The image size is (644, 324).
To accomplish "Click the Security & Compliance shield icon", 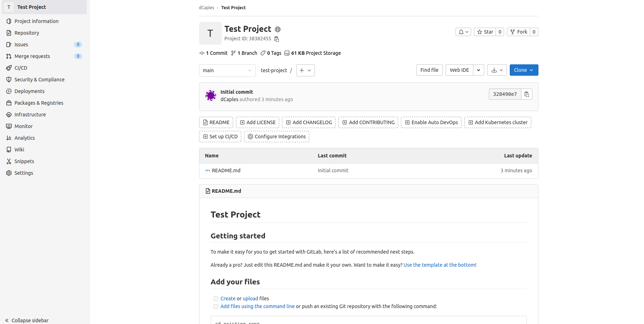I will pos(9,80).
